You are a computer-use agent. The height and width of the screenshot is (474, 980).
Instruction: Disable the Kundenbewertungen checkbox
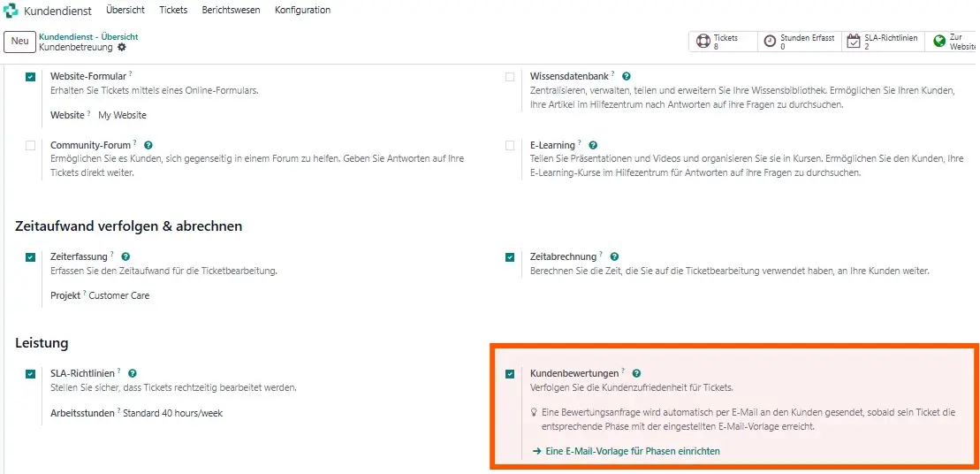[510, 374]
